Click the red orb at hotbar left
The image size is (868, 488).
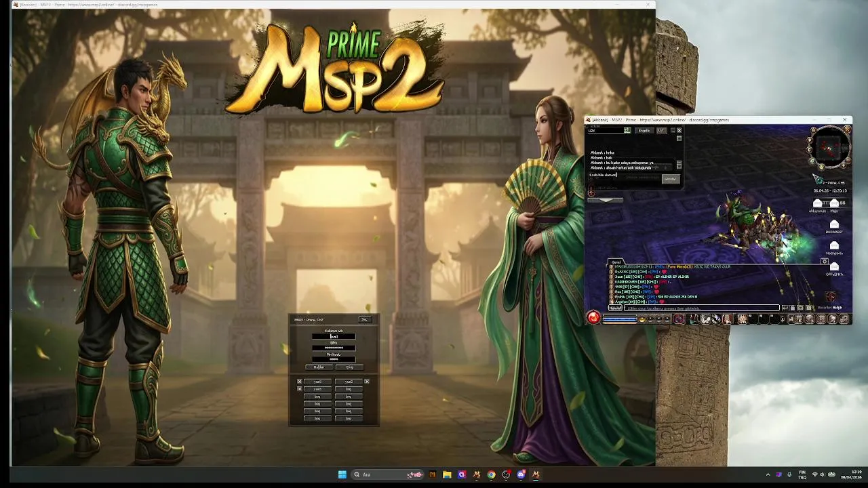coord(593,318)
